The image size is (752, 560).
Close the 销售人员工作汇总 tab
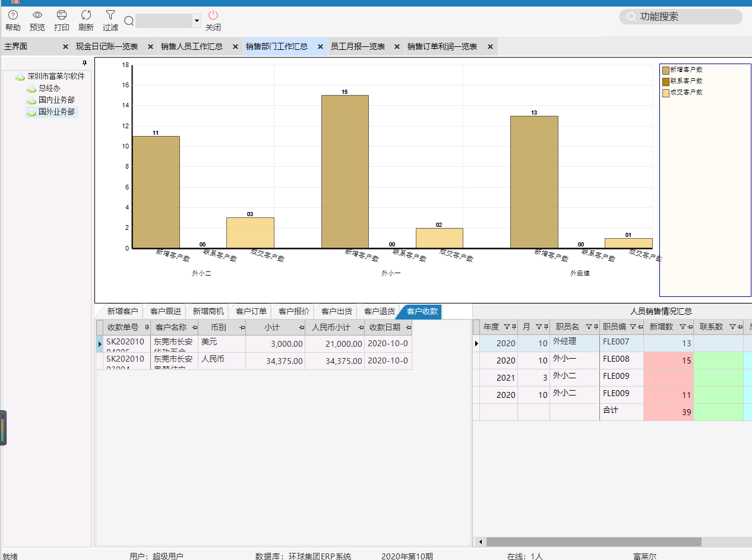pos(235,46)
